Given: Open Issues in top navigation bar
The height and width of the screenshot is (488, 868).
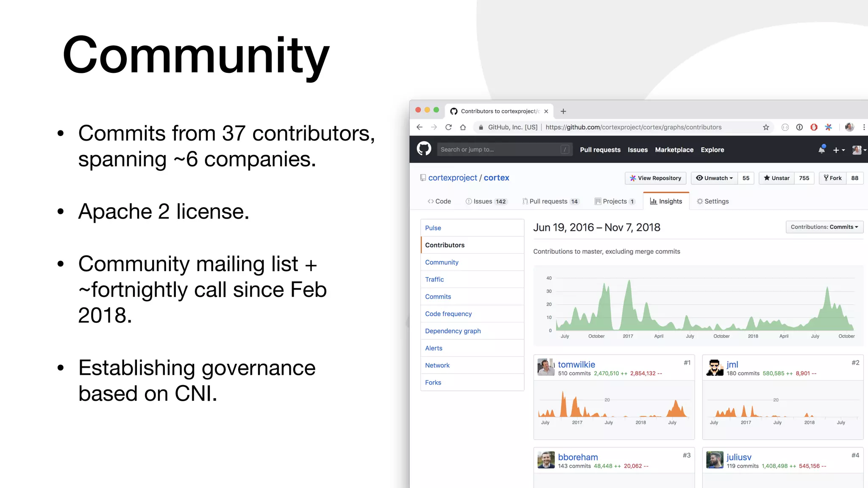Looking at the screenshot, I should 637,150.
